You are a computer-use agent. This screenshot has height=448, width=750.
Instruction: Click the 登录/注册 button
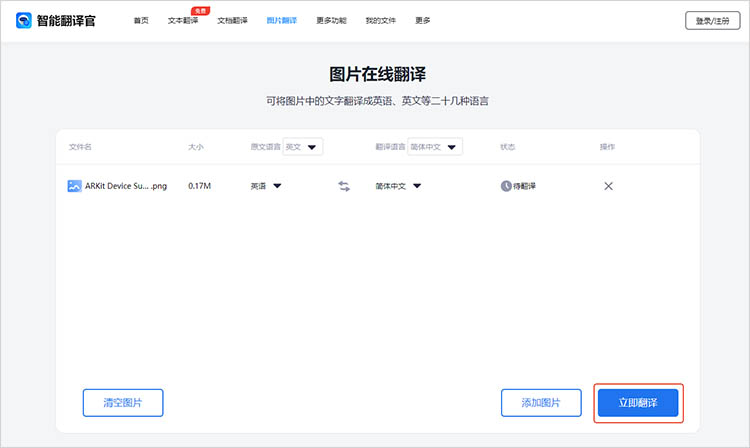pyautogui.click(x=713, y=21)
